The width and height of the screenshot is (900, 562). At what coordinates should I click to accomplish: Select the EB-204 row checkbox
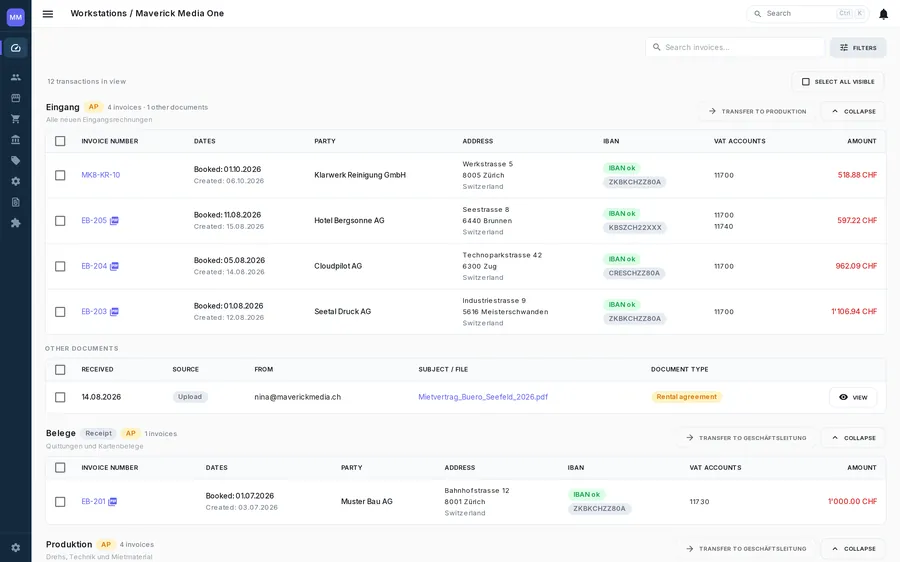pos(60,266)
